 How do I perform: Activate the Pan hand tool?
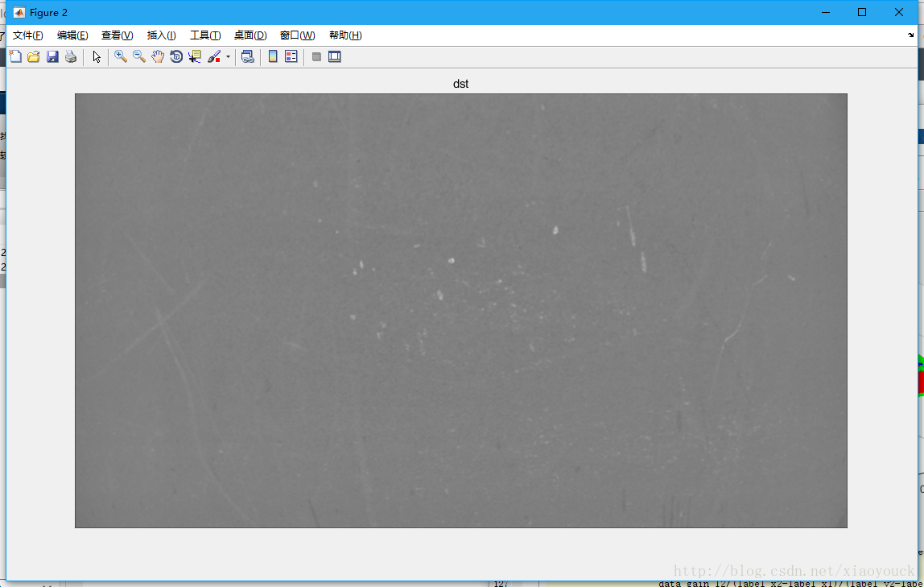pos(158,56)
